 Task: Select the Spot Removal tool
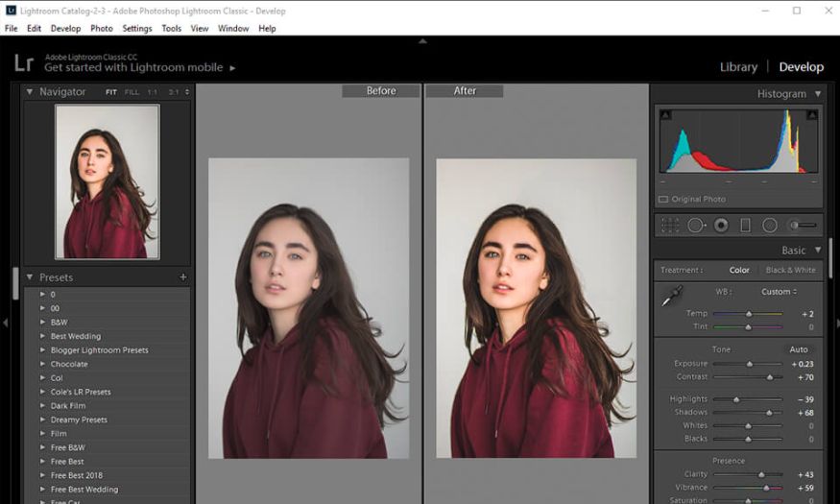696,226
